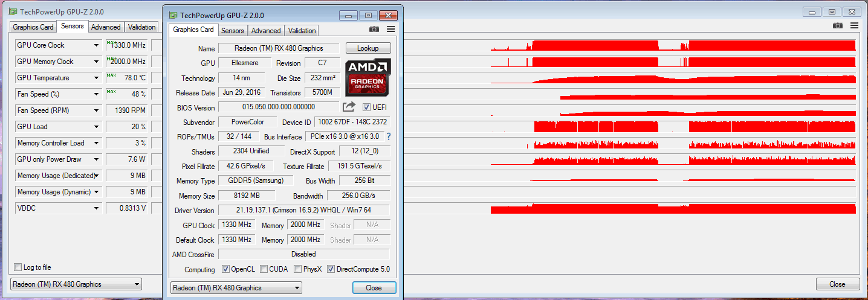868x300 pixels.
Task: Click the Release Date Jun 29, 2016 field
Action: coord(242,92)
